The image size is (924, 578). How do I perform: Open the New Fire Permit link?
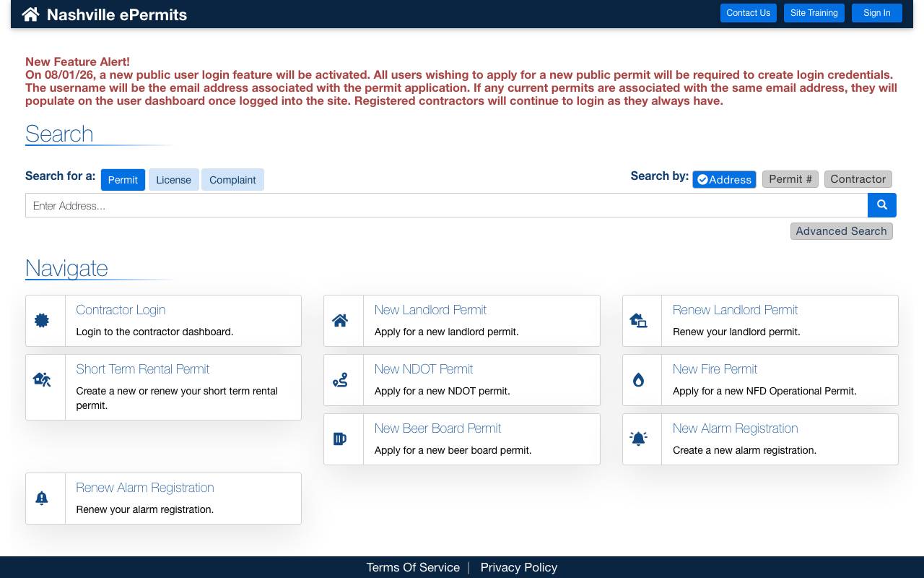pos(715,369)
